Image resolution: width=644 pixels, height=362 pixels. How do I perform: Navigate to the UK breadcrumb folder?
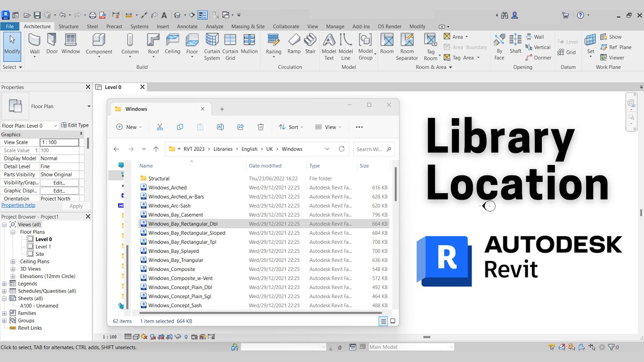270,149
